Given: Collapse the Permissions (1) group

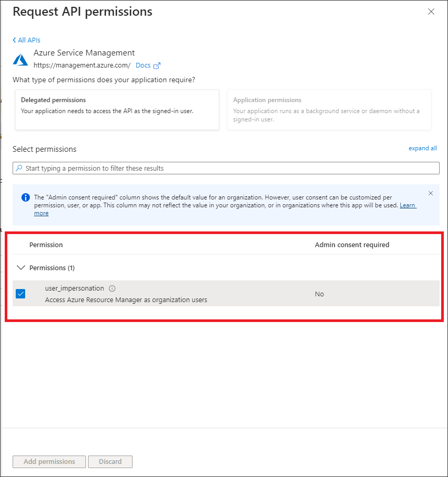Looking at the screenshot, I should coord(21,268).
